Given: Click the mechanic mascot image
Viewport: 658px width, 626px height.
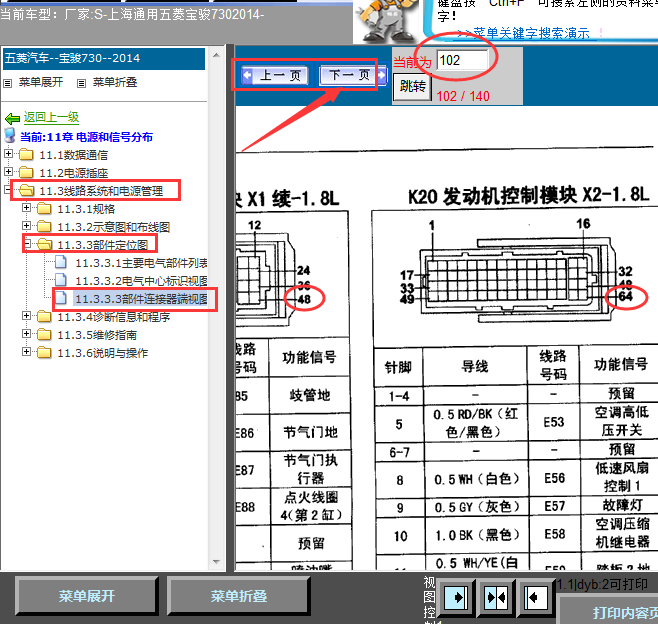Looking at the screenshot, I should [387, 21].
